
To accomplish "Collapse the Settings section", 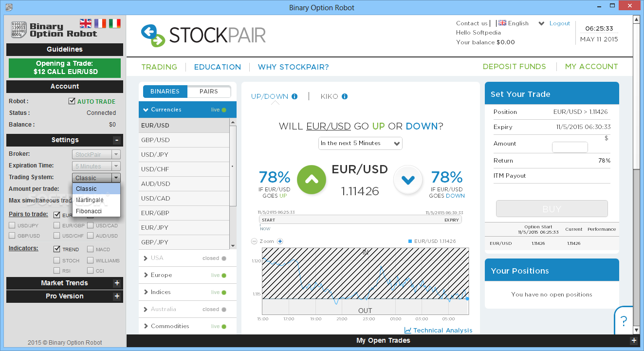I will (116, 140).
